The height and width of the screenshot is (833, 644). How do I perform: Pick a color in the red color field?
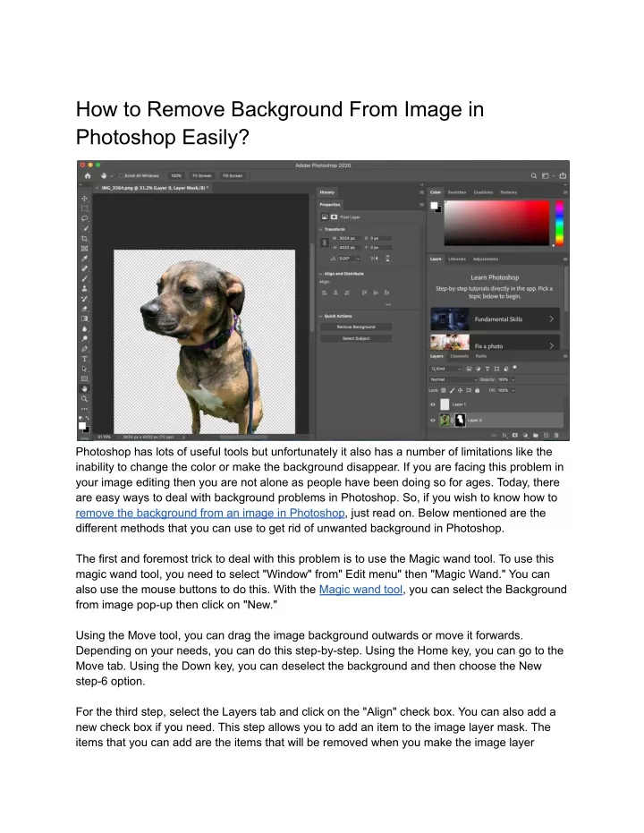pyautogui.click(x=496, y=223)
